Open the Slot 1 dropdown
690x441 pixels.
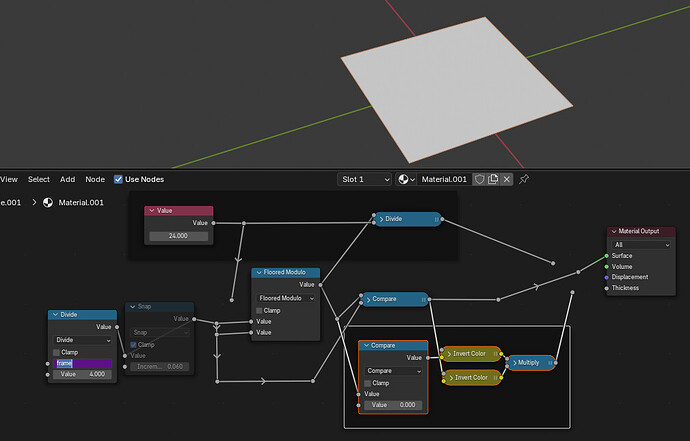(365, 179)
